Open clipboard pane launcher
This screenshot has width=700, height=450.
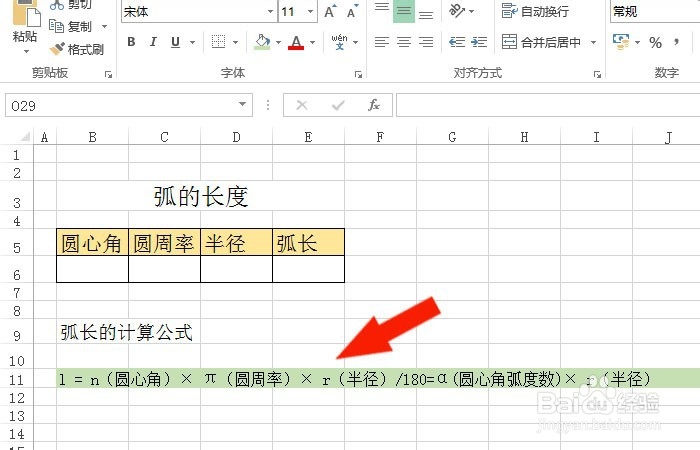[108, 74]
